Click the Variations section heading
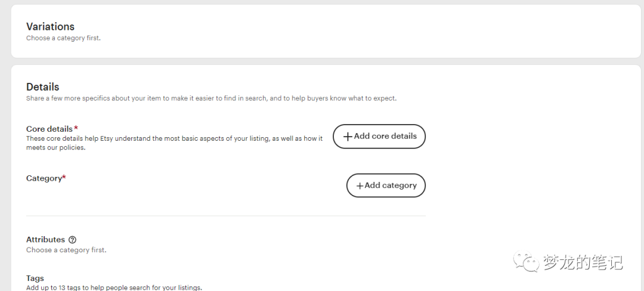Image resolution: width=644 pixels, height=291 pixels. coord(50,26)
